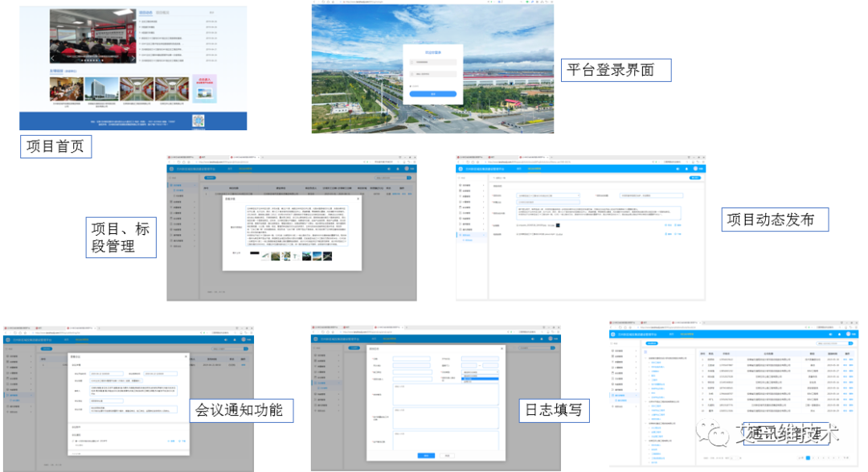Show previous slide in homepage carousel
868x472 pixels.
(x=53, y=58)
